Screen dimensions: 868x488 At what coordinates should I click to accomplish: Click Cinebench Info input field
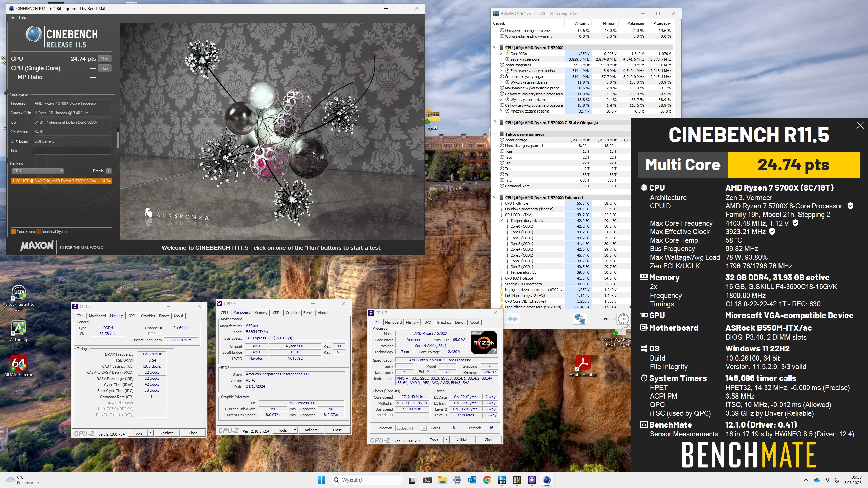tap(72, 151)
